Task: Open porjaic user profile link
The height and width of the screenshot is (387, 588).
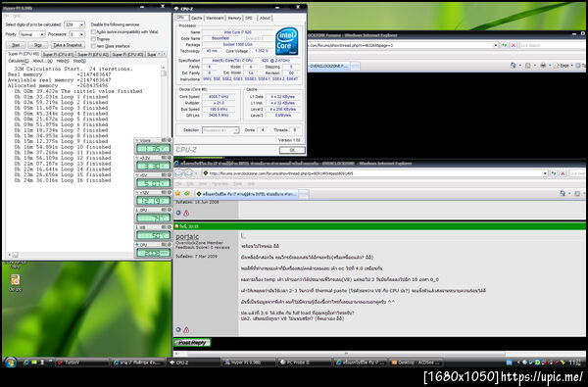Action: click(x=187, y=236)
